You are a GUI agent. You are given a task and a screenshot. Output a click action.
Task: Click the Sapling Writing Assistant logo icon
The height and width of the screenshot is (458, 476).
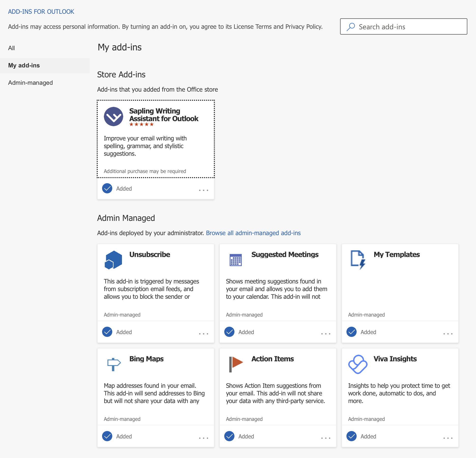(x=114, y=117)
